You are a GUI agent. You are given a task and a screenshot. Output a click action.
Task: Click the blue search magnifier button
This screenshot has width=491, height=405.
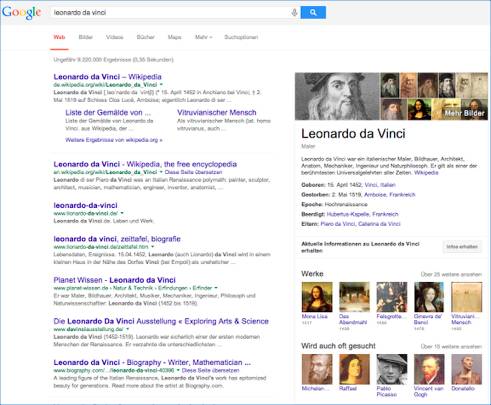pos(313,12)
